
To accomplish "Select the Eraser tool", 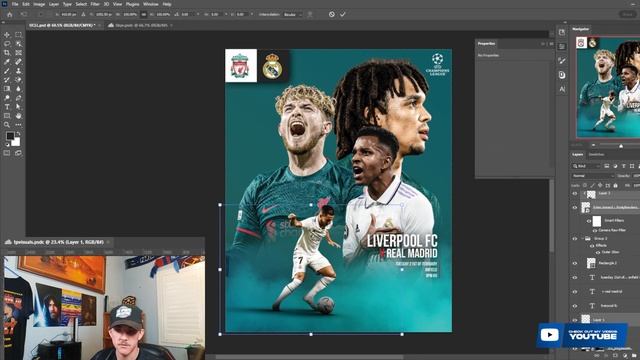I will point(18,80).
